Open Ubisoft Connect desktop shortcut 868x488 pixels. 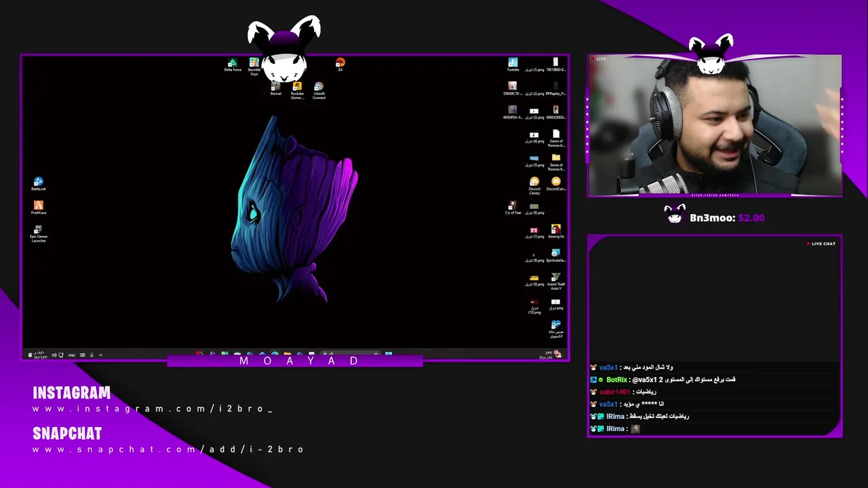pos(319,91)
